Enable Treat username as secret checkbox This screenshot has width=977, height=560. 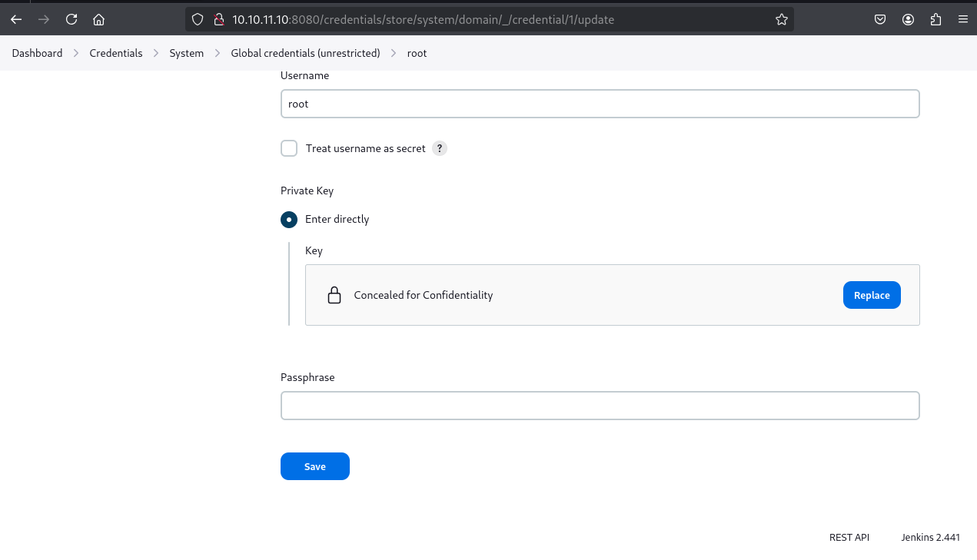pyautogui.click(x=289, y=148)
